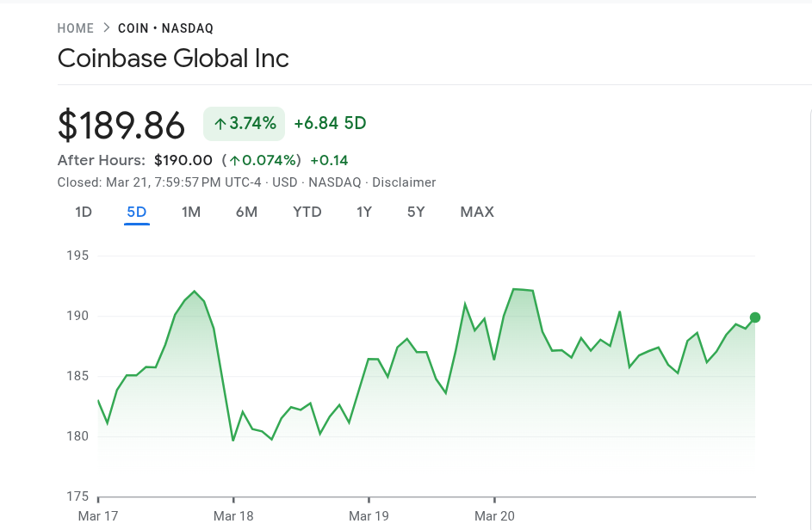Click the after hours 0.074% up arrow
The width and height of the screenshot is (812, 530).
(234, 161)
